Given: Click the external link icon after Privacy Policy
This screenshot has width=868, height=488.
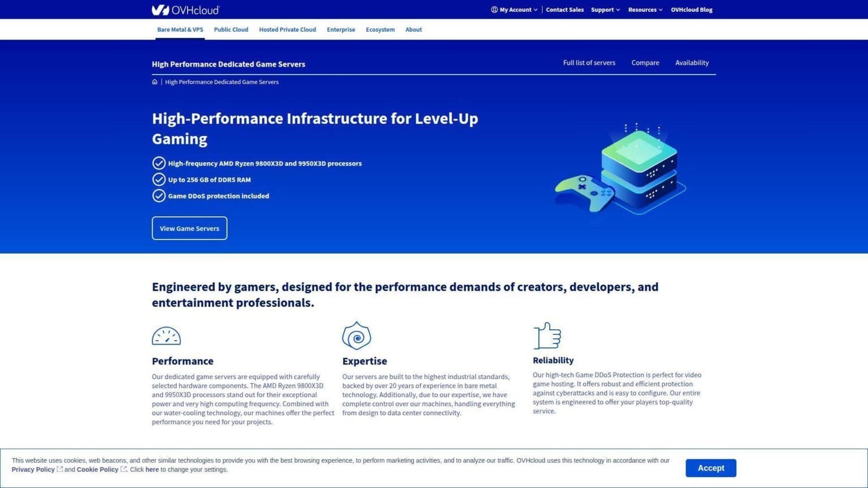Looking at the screenshot, I should [x=60, y=469].
